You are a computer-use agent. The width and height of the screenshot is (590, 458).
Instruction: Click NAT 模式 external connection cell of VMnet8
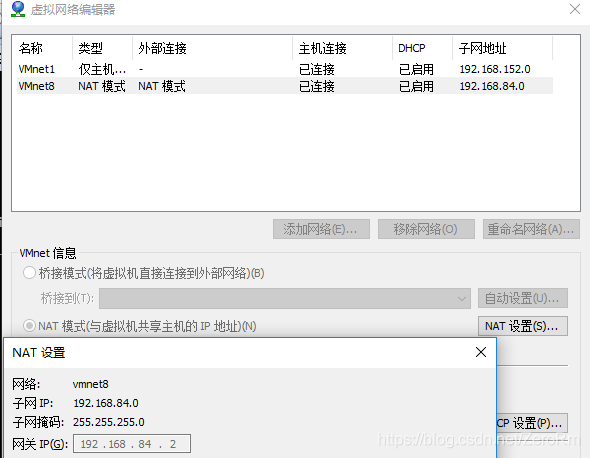[162, 86]
